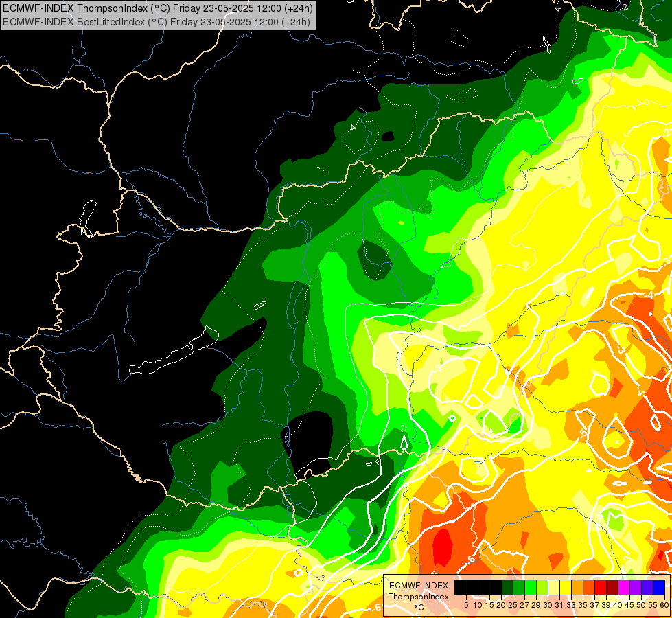Screen dimensions: 672x618
Task: Click the legend tick value 33
Action: (571, 605)
